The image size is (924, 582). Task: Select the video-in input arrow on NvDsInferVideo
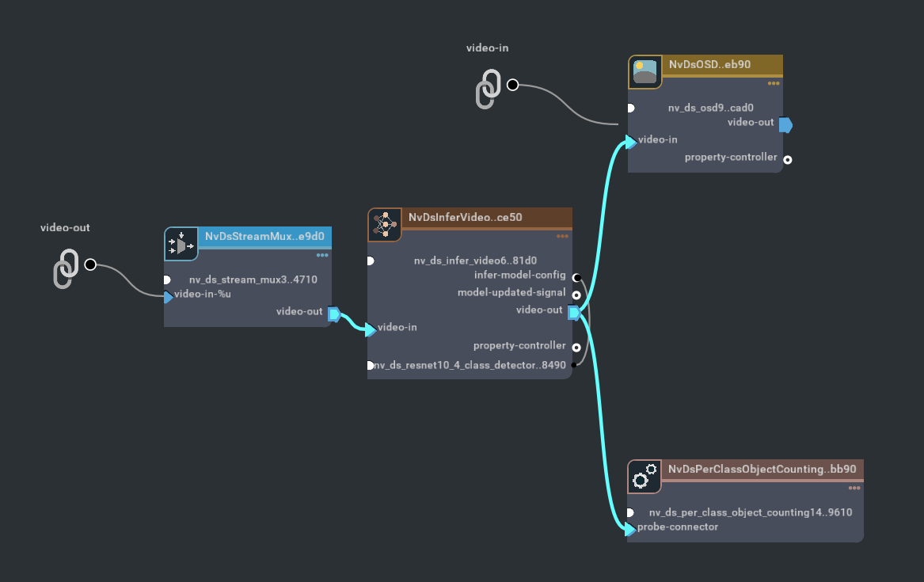click(369, 327)
